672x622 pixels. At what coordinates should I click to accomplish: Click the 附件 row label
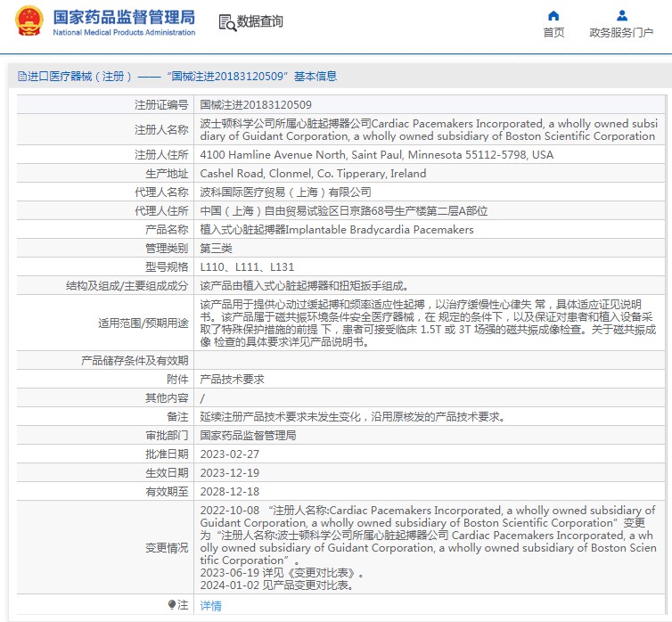[177, 380]
